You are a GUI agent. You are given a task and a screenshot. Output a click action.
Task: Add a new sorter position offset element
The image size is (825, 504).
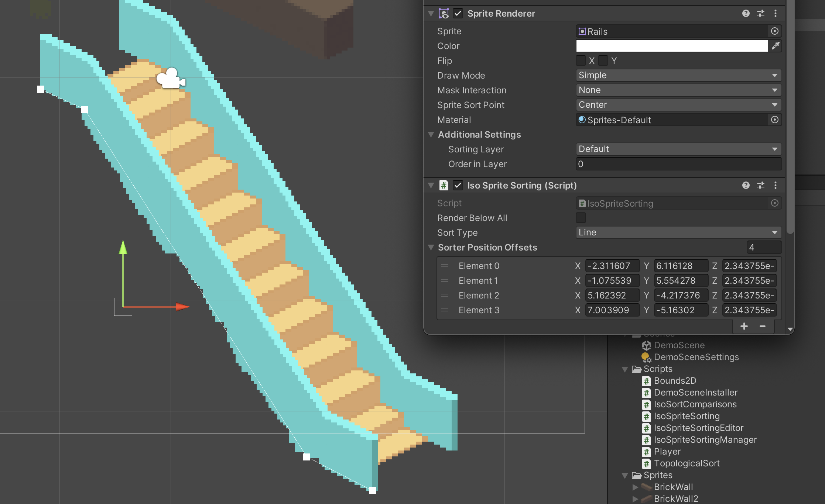pos(744,326)
